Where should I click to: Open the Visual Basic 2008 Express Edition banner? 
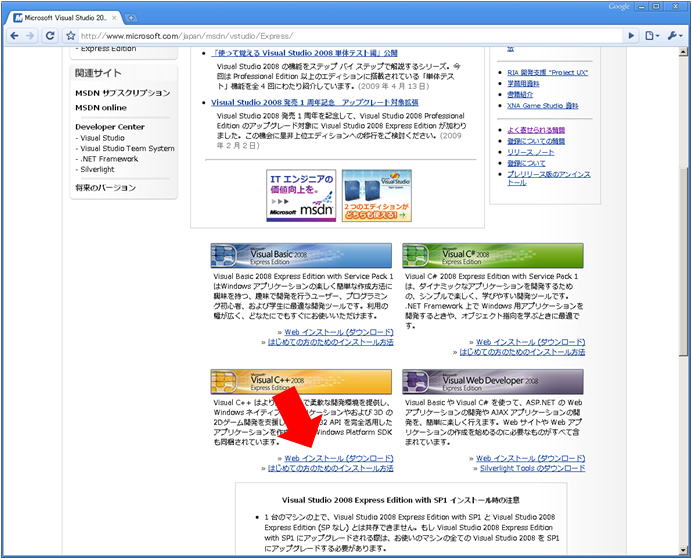pos(301,255)
